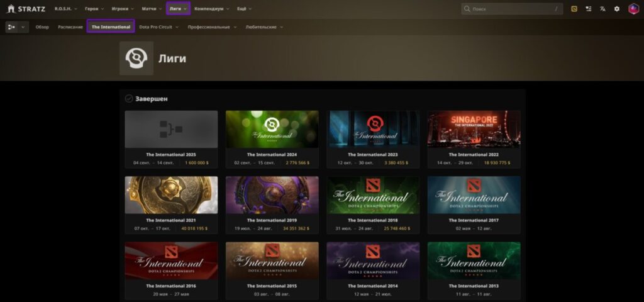Click the STRATZ logo in the header
The width and height of the screenshot is (644, 302).
[26, 9]
